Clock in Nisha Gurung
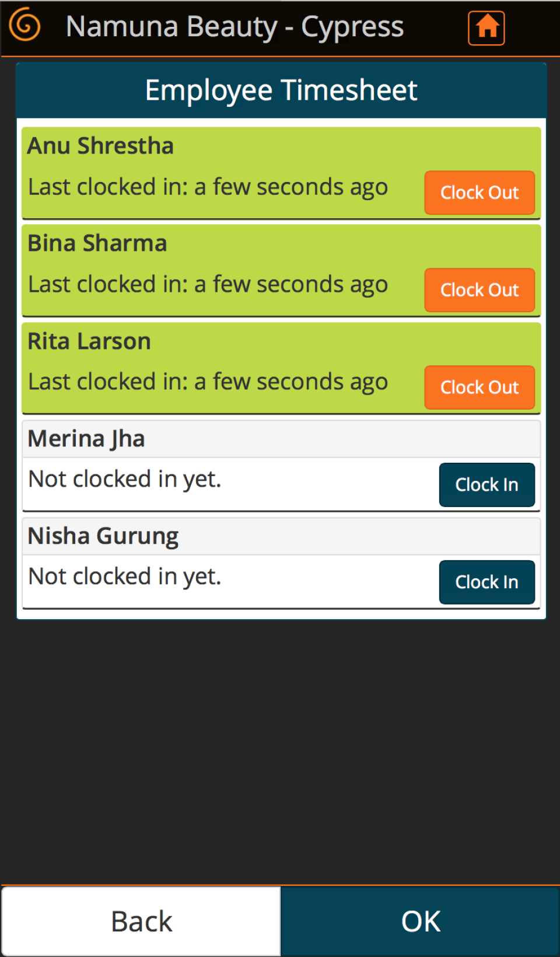 [x=487, y=582]
